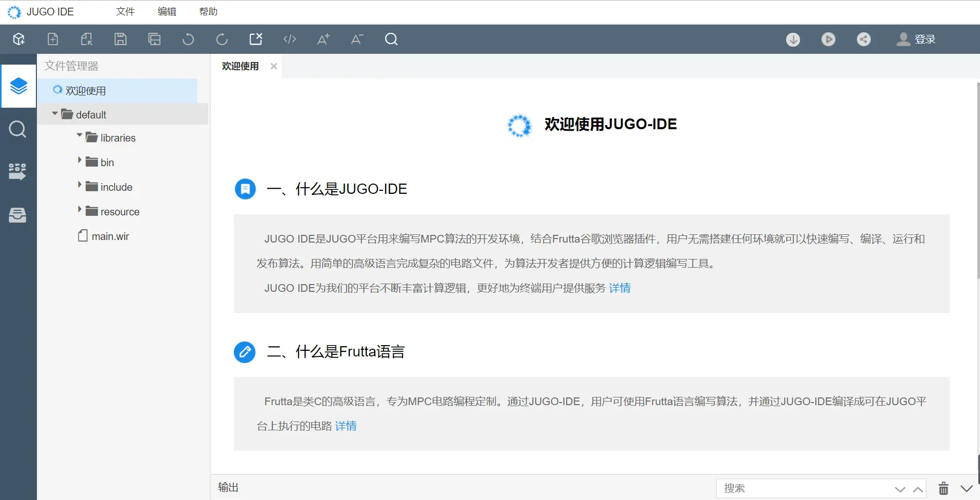980x500 pixels.
Task: Click the sidebar grid-arrow panel icon
Action: point(18,172)
